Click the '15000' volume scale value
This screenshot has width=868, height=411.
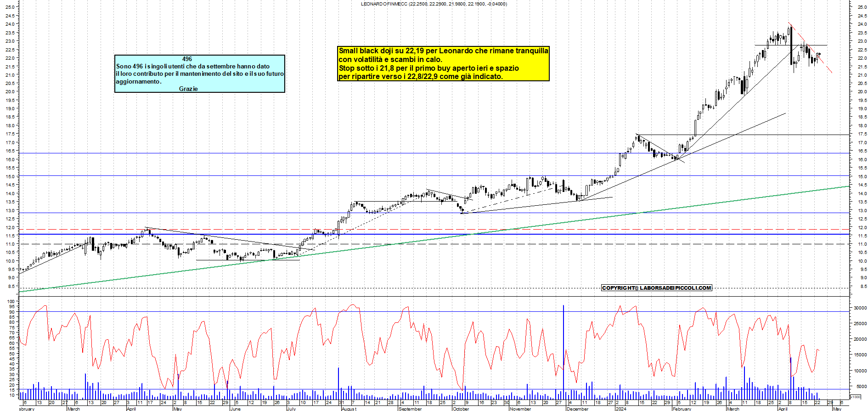(860, 355)
